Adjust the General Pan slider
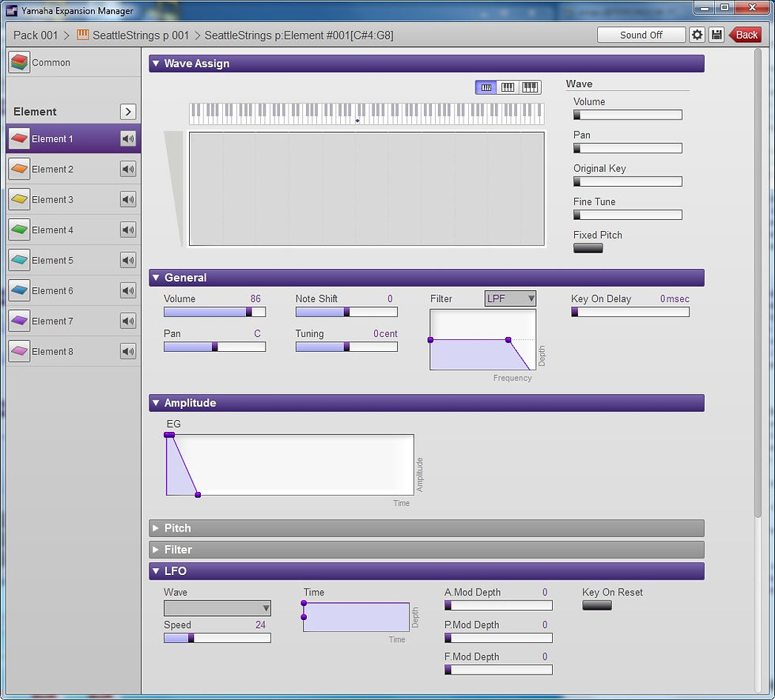 point(214,347)
